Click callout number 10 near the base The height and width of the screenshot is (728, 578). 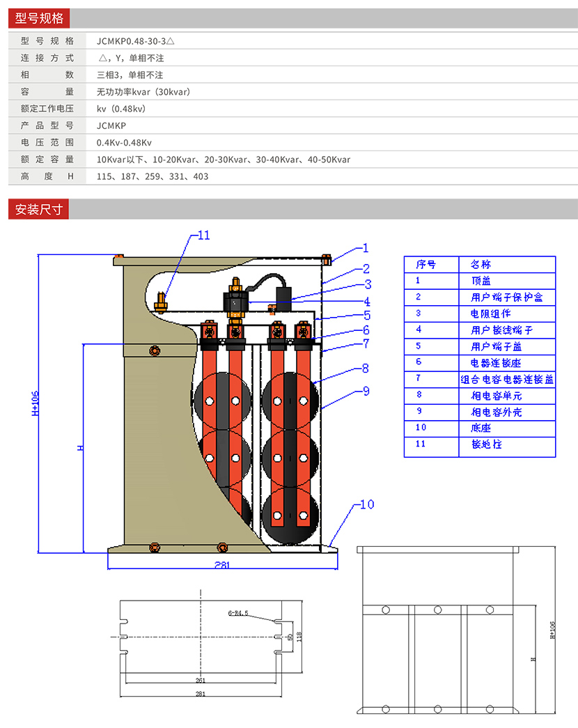(x=366, y=504)
